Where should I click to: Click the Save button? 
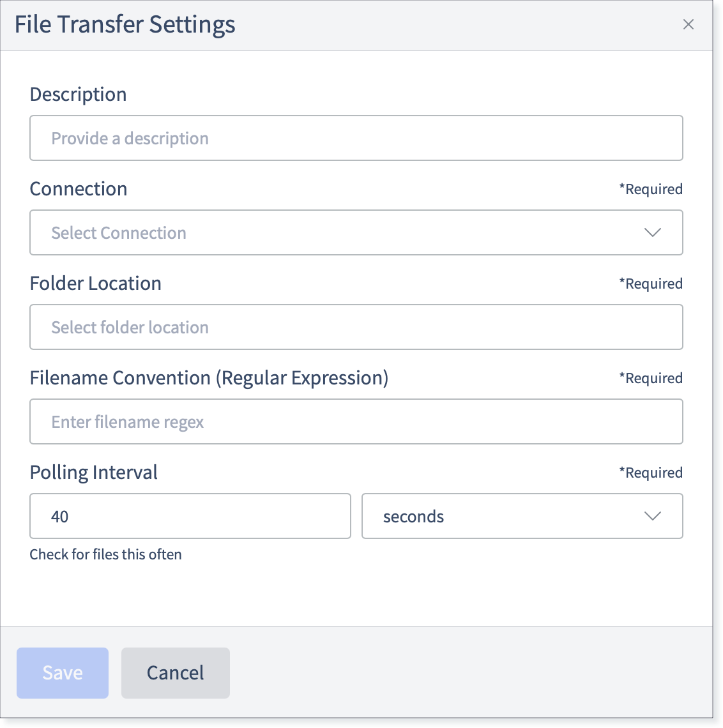coord(63,672)
